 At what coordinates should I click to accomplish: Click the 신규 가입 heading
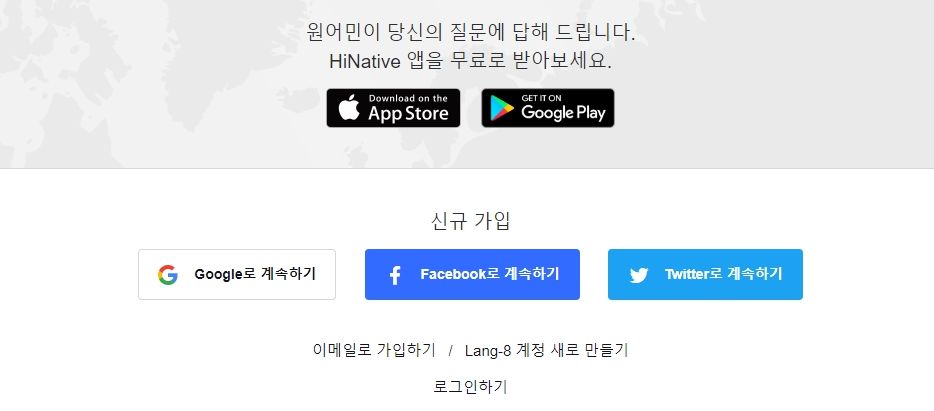[470, 221]
